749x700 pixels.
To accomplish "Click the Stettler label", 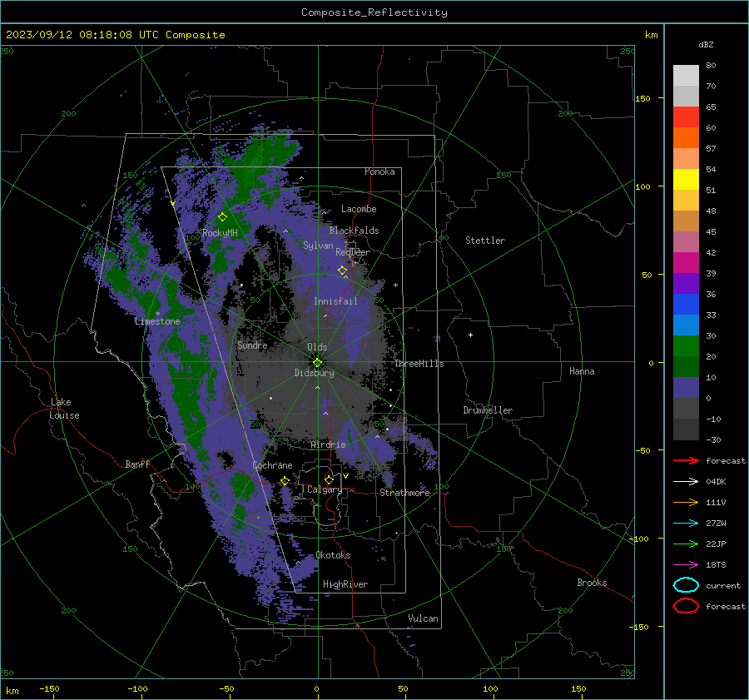I will point(485,241).
